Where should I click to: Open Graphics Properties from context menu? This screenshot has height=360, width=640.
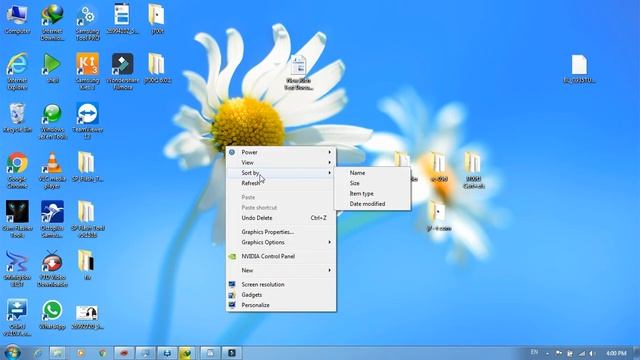pos(281,232)
